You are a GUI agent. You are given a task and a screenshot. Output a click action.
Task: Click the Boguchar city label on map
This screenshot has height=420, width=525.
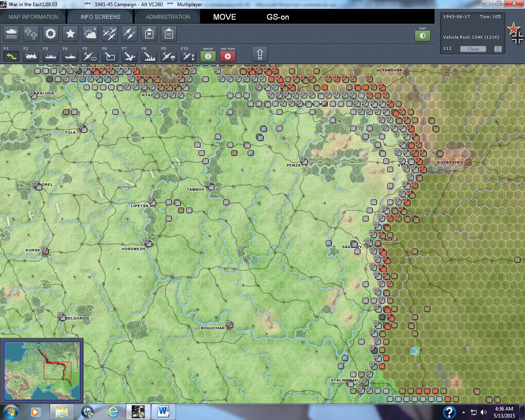[213, 328]
